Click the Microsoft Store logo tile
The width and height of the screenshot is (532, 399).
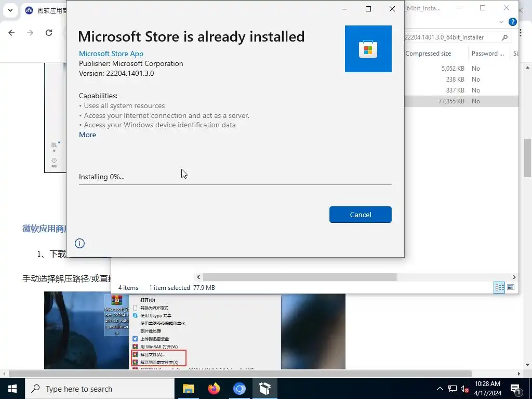pos(368,49)
